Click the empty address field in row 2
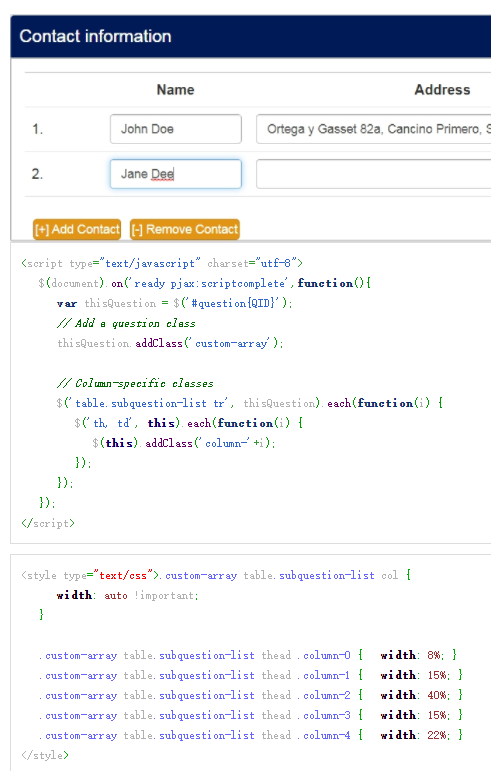The image size is (491, 771). 374,174
